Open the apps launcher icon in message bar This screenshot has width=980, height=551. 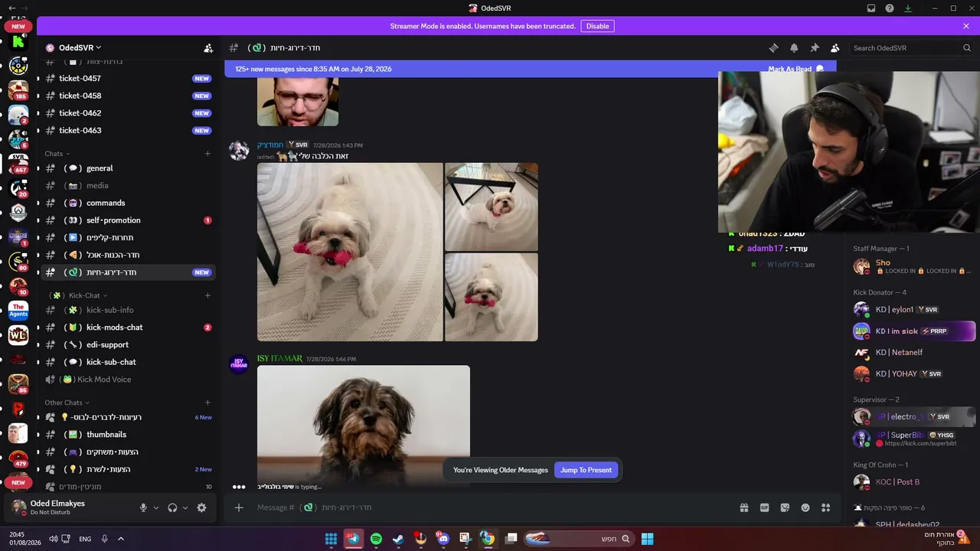tap(825, 507)
